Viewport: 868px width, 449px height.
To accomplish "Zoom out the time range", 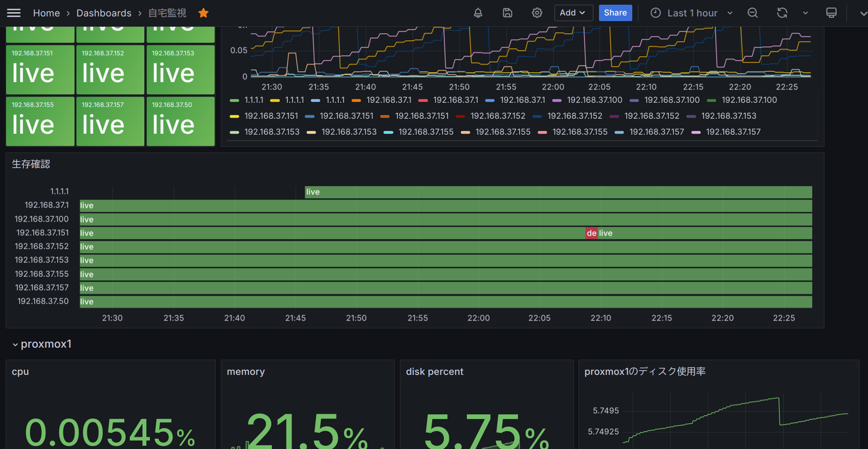I will click(753, 13).
